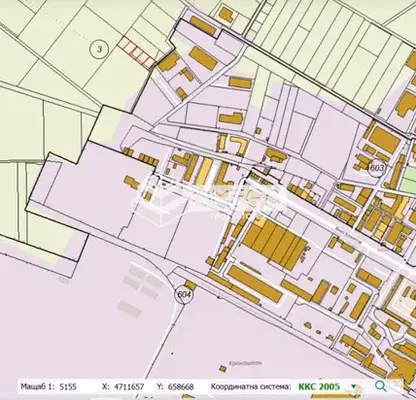Open the coordinate system dropdown arrow
The image size is (416, 400).
click(353, 387)
